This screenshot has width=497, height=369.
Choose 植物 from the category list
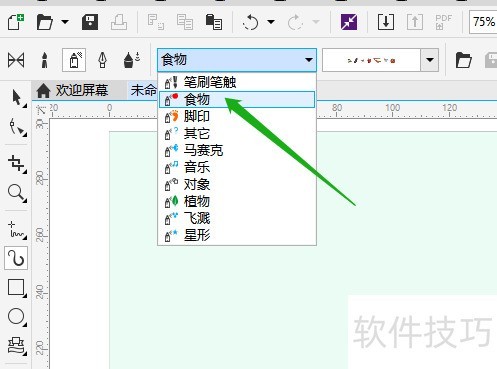click(237, 201)
